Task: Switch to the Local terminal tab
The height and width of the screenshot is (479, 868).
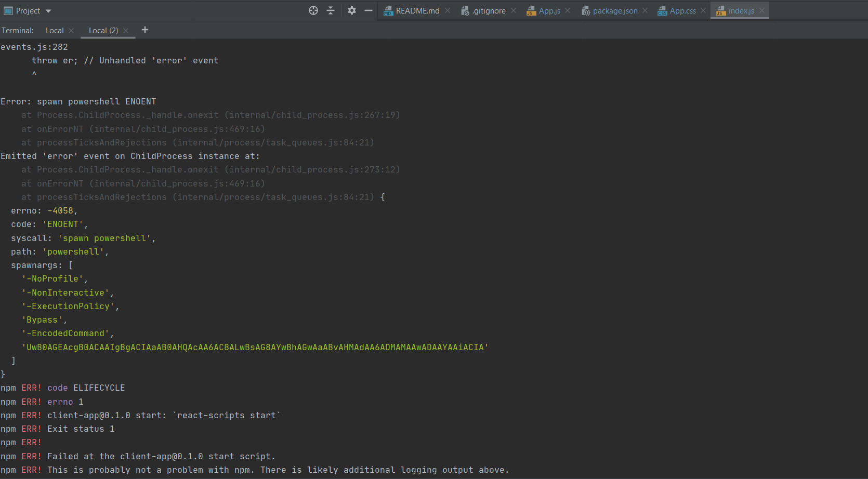Action: 55,31
